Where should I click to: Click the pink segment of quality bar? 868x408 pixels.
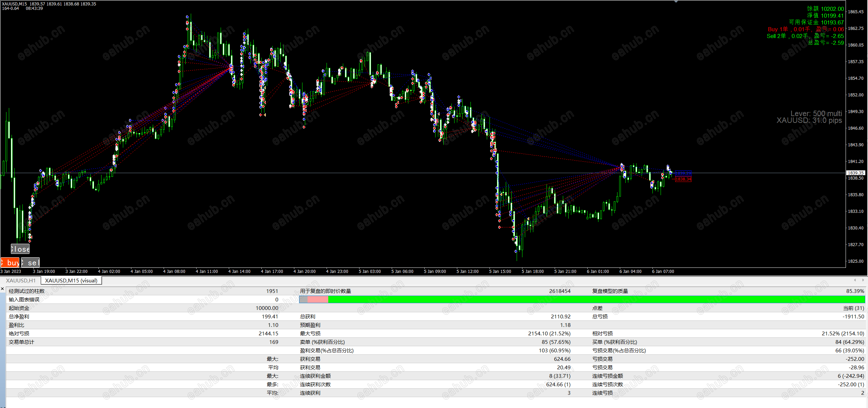[x=318, y=299]
